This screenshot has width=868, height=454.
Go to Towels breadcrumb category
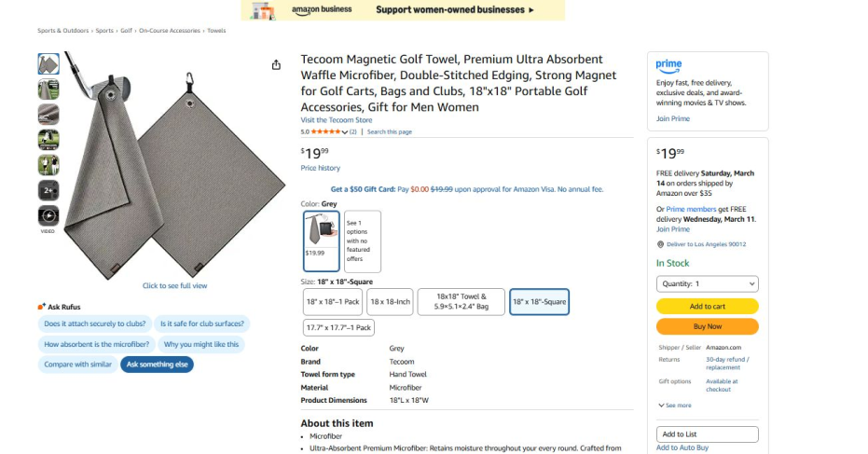click(216, 31)
